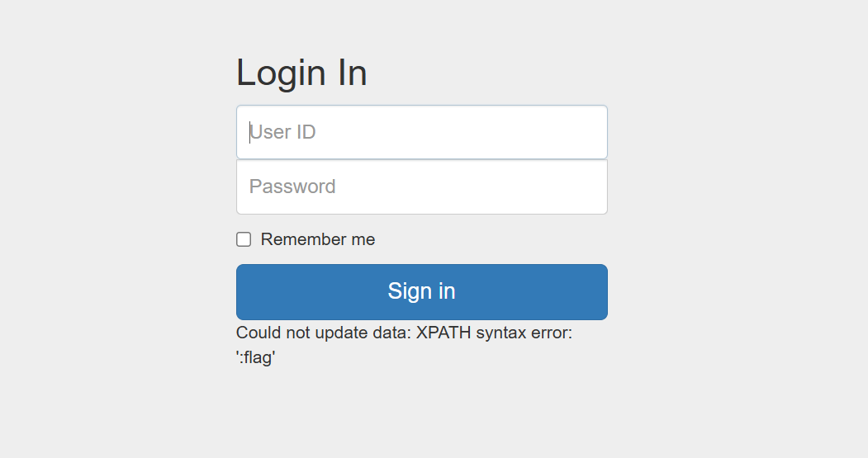The width and height of the screenshot is (868, 458).
Task: Click the 'Could not update data' text
Action: 323,333
